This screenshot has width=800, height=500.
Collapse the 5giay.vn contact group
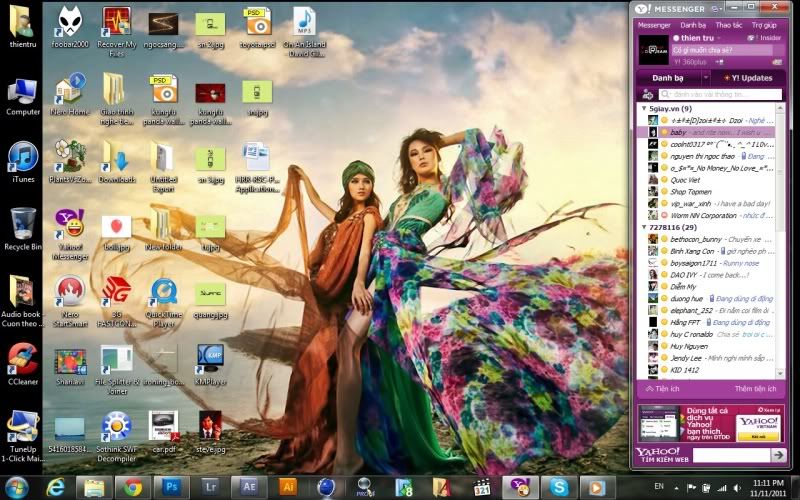click(644, 108)
